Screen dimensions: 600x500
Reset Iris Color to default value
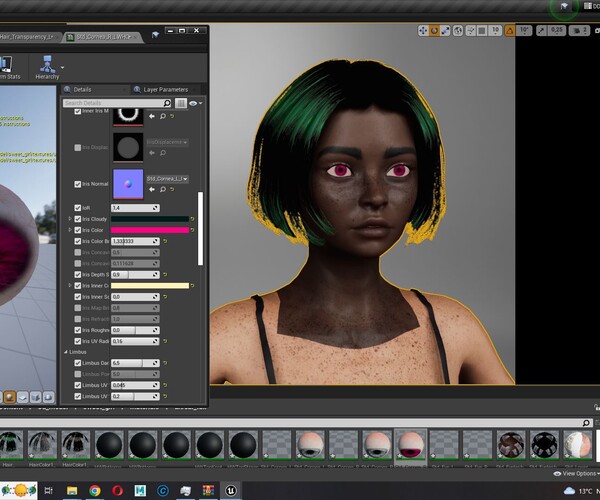coord(192,230)
